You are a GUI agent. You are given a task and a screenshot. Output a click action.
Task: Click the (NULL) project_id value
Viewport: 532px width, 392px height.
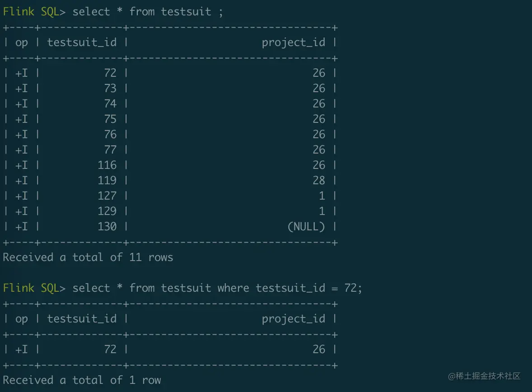coord(306,227)
